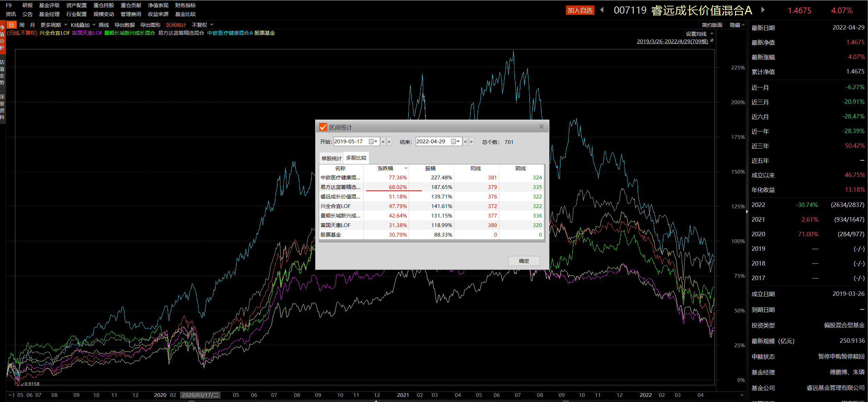Click the previous fund arrow beside 007119

point(602,10)
